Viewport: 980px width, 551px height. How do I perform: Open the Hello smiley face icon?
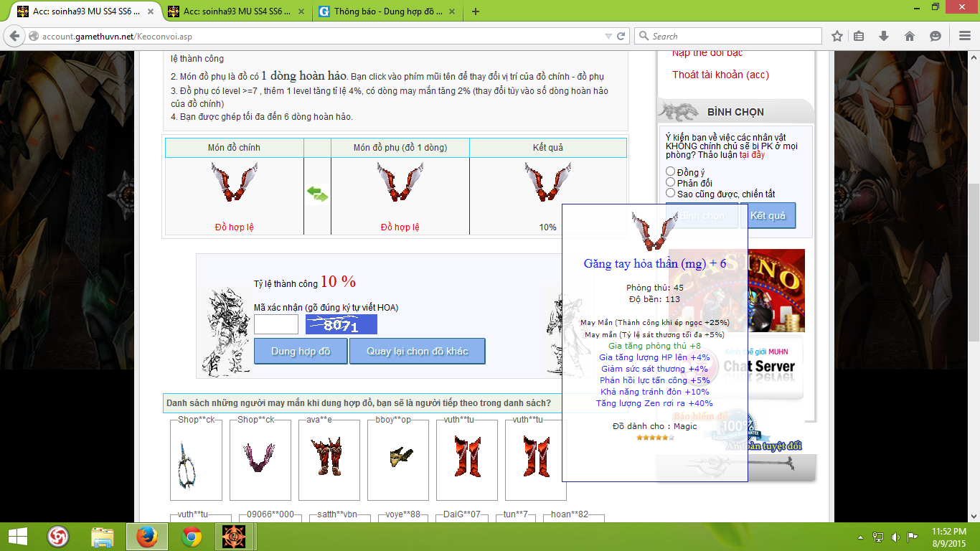click(x=935, y=36)
